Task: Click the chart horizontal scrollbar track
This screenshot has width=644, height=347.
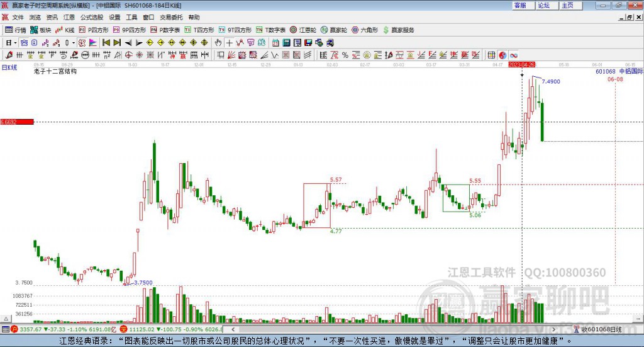Action: click(x=394, y=329)
